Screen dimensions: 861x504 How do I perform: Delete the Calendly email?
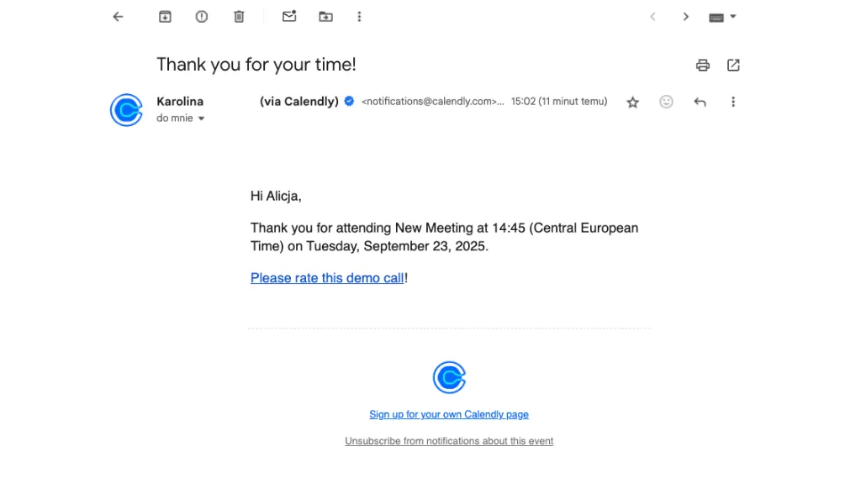(x=239, y=16)
